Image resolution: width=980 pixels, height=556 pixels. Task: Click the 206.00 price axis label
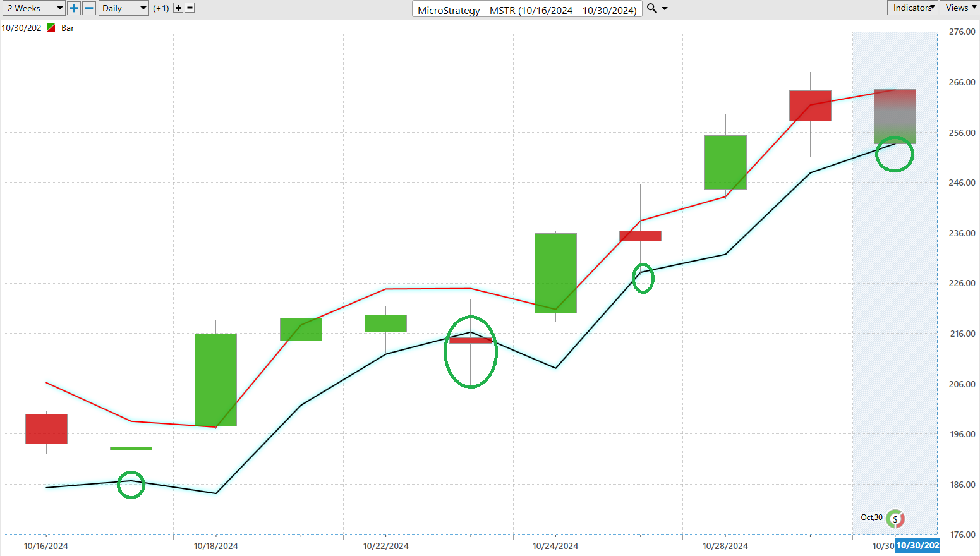point(962,384)
